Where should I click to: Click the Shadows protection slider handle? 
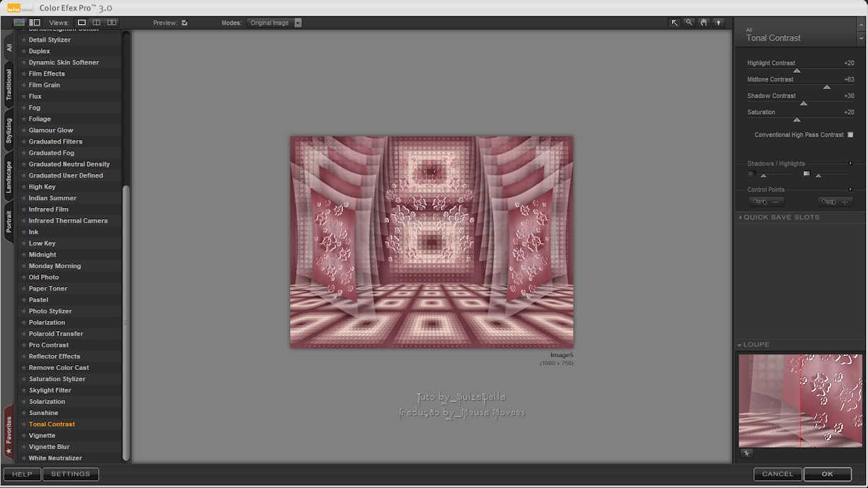pos(763,175)
